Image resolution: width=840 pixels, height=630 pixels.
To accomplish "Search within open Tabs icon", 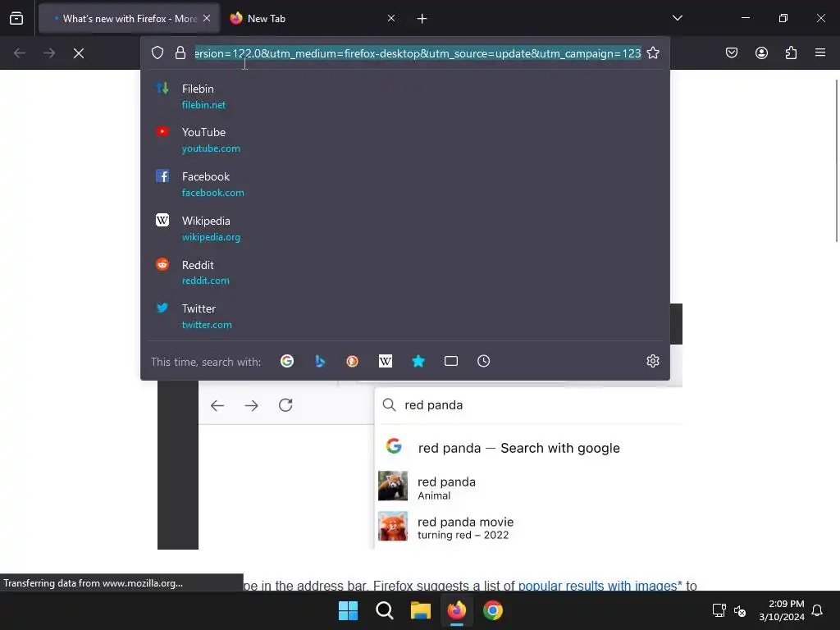I will [x=451, y=361].
